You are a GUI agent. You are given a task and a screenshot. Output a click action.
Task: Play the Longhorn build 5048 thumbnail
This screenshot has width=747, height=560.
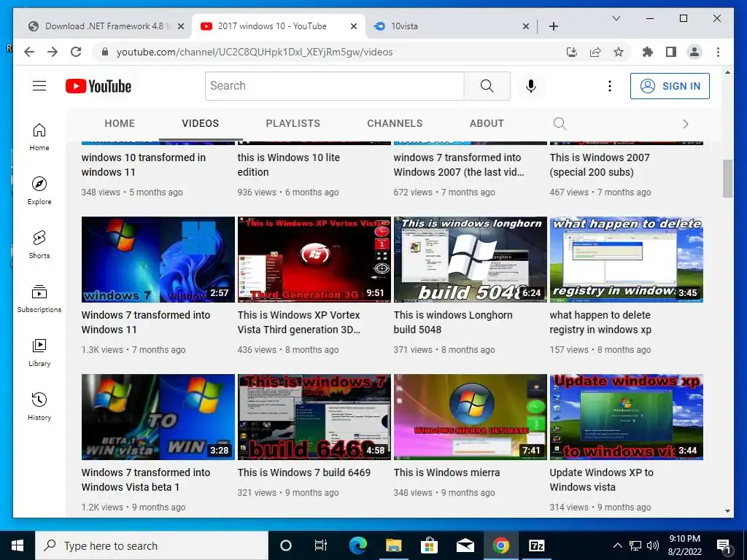[x=471, y=260]
